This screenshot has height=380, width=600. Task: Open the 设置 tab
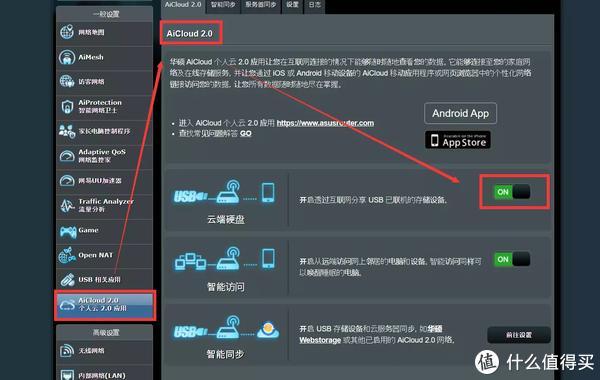(292, 5)
